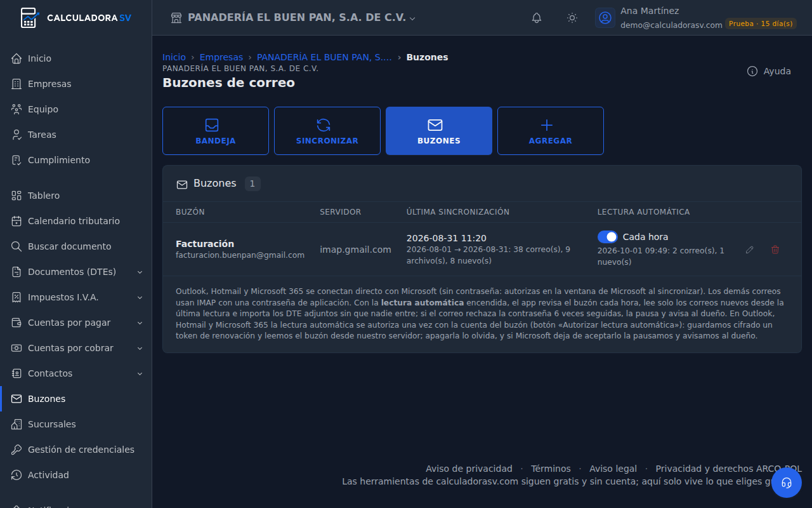Viewport: 812px width, 508px height.
Task: Click the edit pencil for Facturación mailbox
Action: tap(750, 250)
